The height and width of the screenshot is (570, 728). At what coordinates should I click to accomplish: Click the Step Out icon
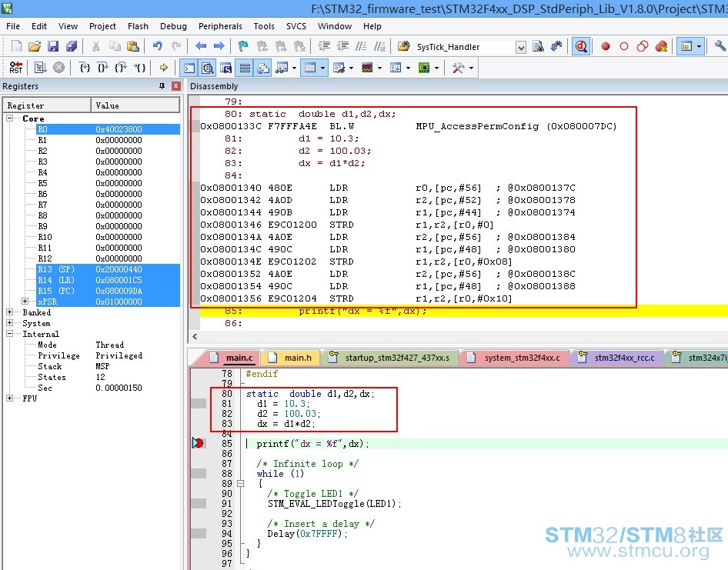(121, 68)
